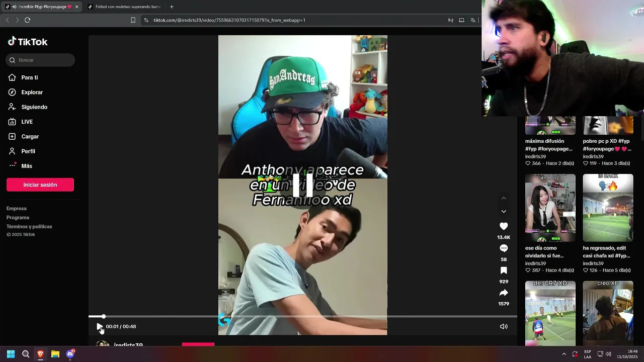Click the cast screen icon in address bar

click(x=461, y=20)
